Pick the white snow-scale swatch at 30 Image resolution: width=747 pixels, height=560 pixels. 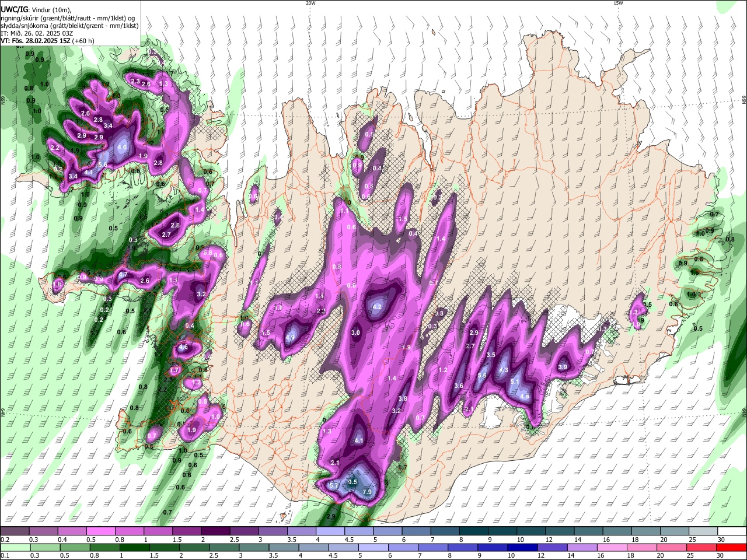coord(732,531)
